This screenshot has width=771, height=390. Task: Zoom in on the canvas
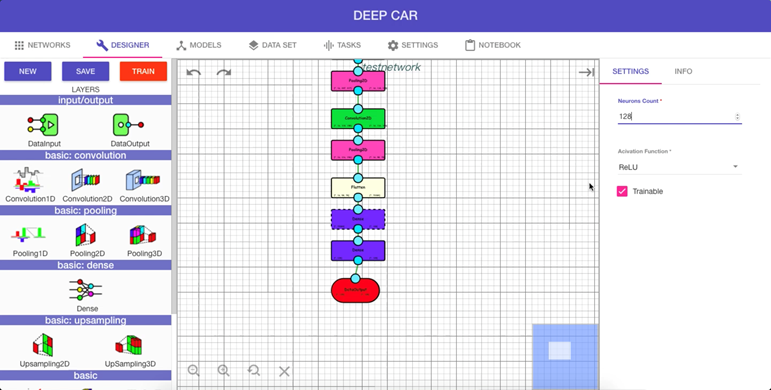[224, 371]
